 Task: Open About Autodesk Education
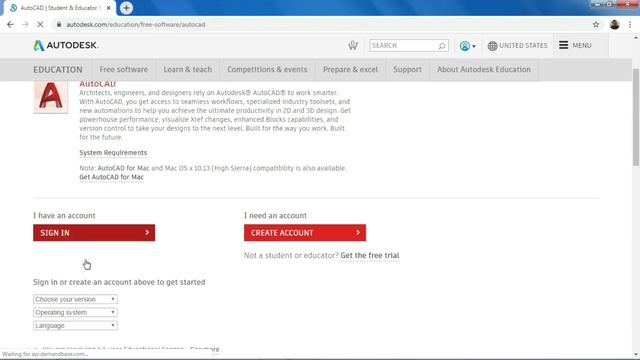tap(484, 69)
